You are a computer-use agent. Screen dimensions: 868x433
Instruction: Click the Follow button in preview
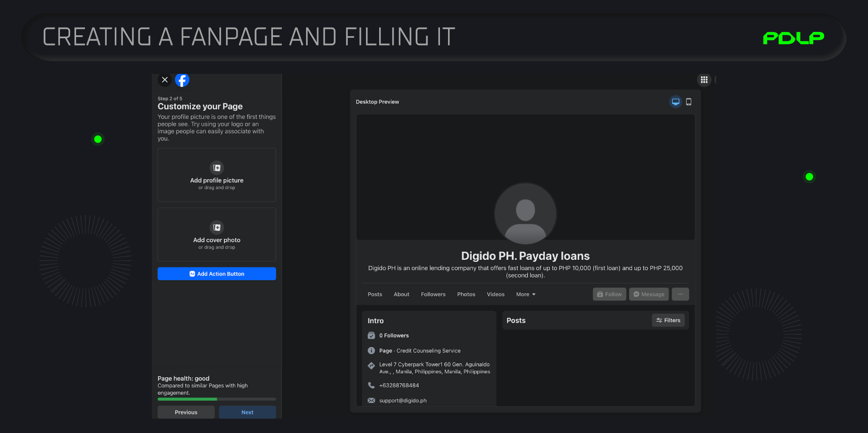(x=610, y=294)
